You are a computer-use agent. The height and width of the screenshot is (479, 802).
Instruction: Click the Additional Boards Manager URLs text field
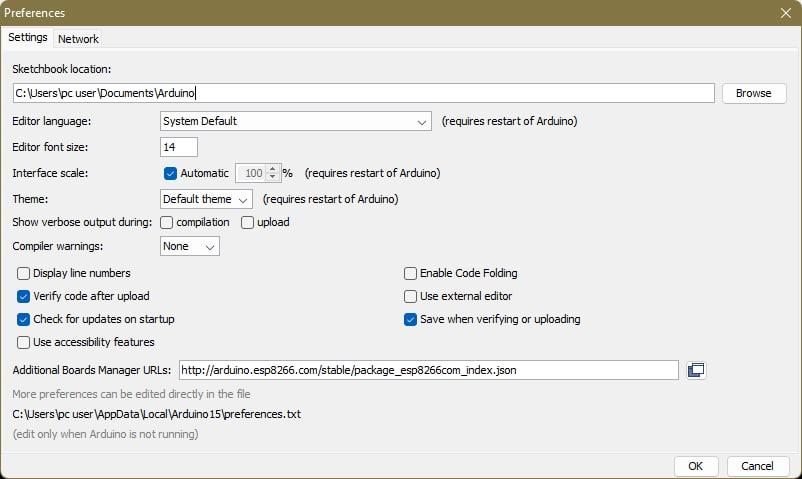point(429,370)
